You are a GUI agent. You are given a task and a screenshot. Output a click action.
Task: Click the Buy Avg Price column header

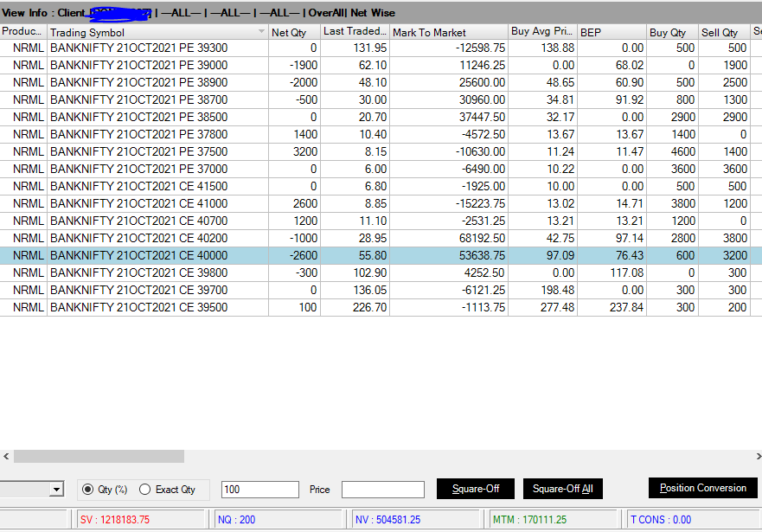click(542, 32)
